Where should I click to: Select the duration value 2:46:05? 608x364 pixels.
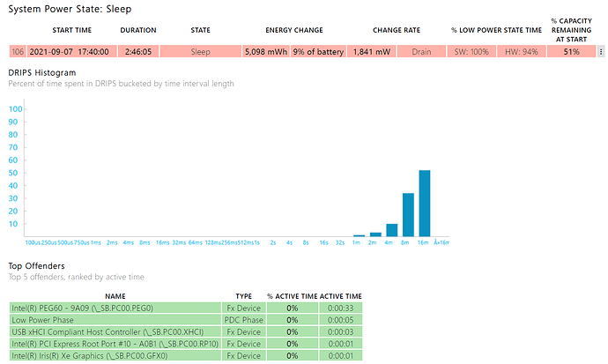(138, 51)
